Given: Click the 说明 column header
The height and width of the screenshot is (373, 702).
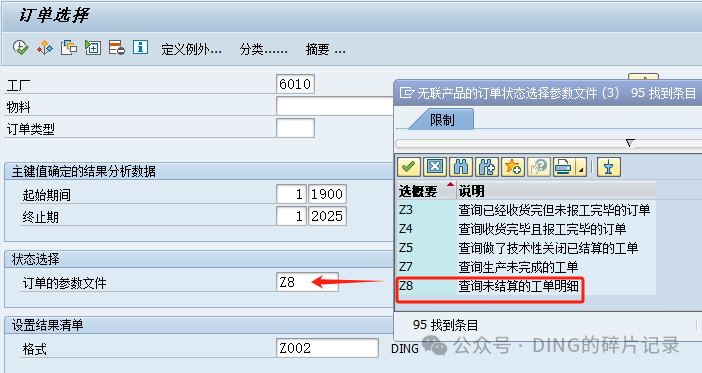Looking at the screenshot, I should [x=556, y=191].
